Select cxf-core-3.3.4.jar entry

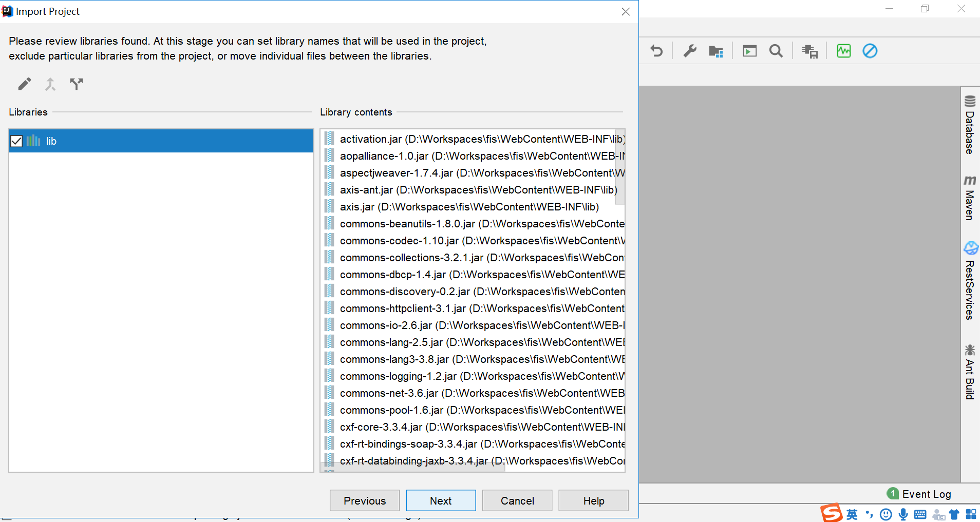pos(474,427)
